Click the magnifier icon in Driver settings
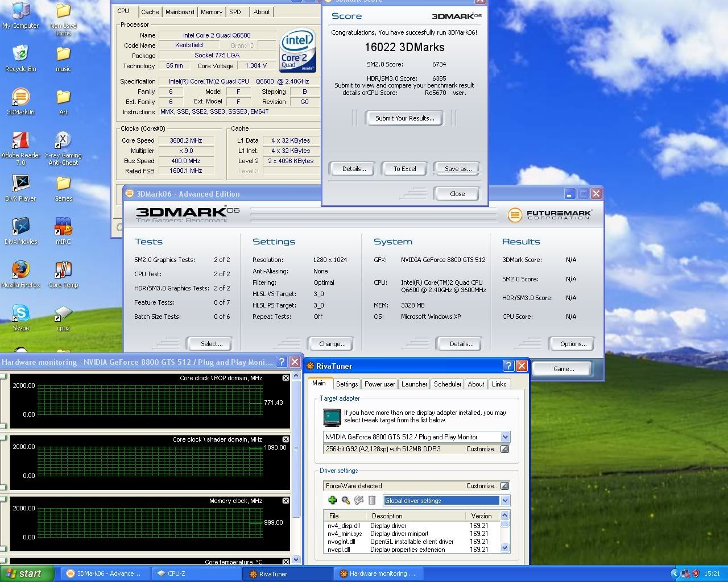This screenshot has height=582, width=728. (346, 500)
